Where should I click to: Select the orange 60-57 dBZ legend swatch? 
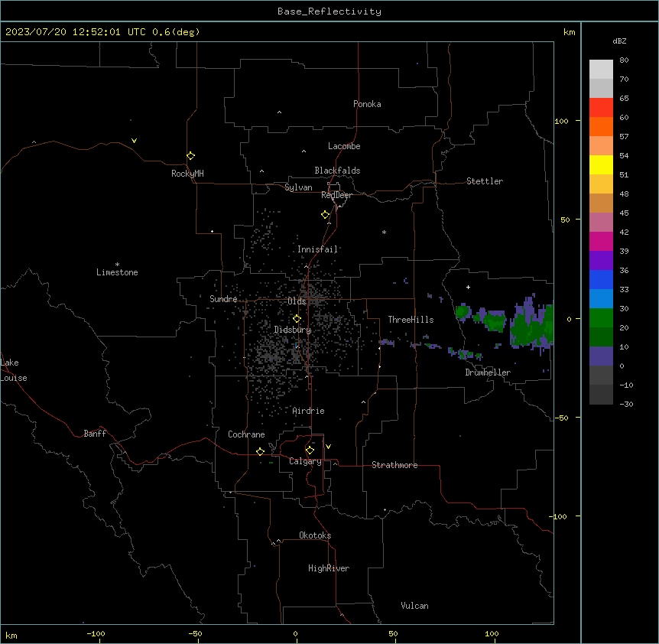click(601, 126)
